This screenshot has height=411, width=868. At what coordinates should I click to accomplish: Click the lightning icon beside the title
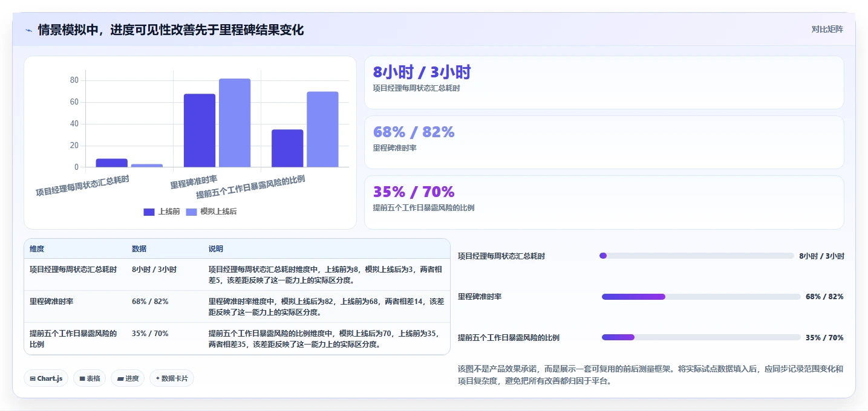(x=28, y=30)
